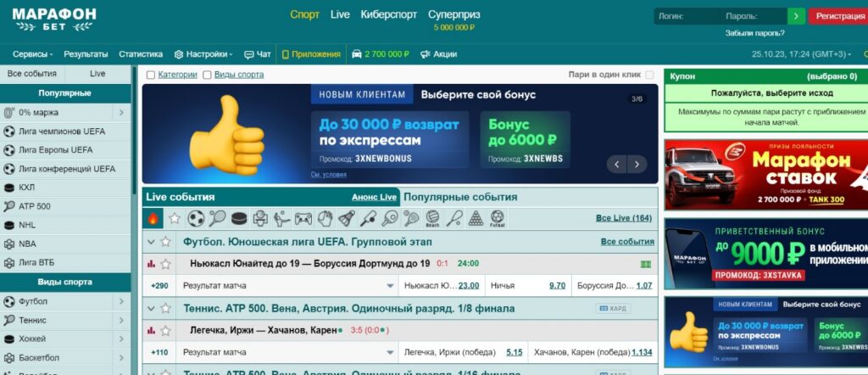The width and height of the screenshot is (868, 375).
Task: Open the Chat speech bubble
Action: click(x=258, y=54)
